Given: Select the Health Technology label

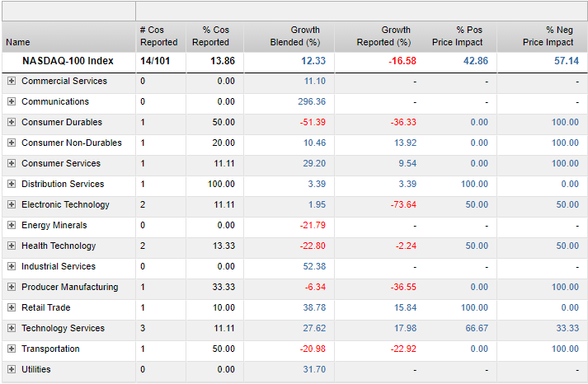Looking at the screenshot, I should point(59,246).
